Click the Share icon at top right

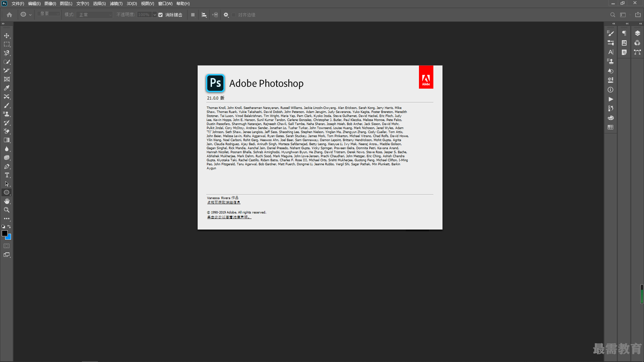(x=638, y=15)
